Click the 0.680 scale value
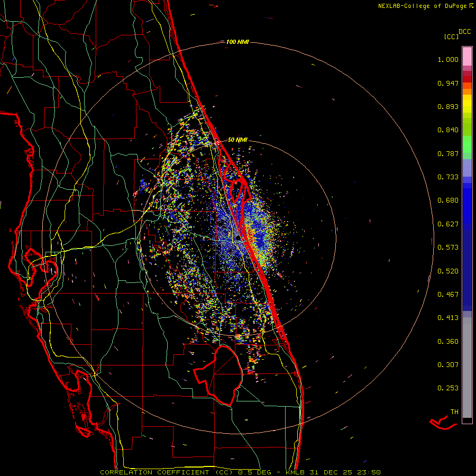 tap(448, 200)
